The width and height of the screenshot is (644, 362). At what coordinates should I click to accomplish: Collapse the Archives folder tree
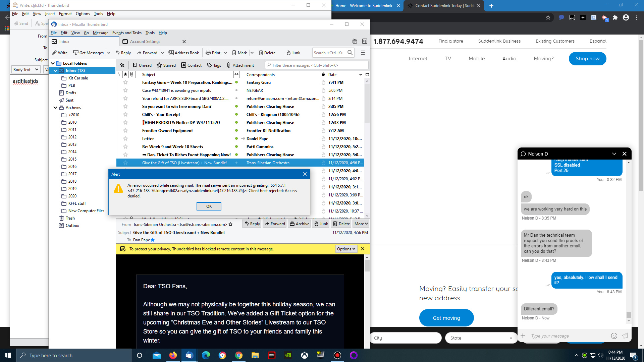coord(55,107)
